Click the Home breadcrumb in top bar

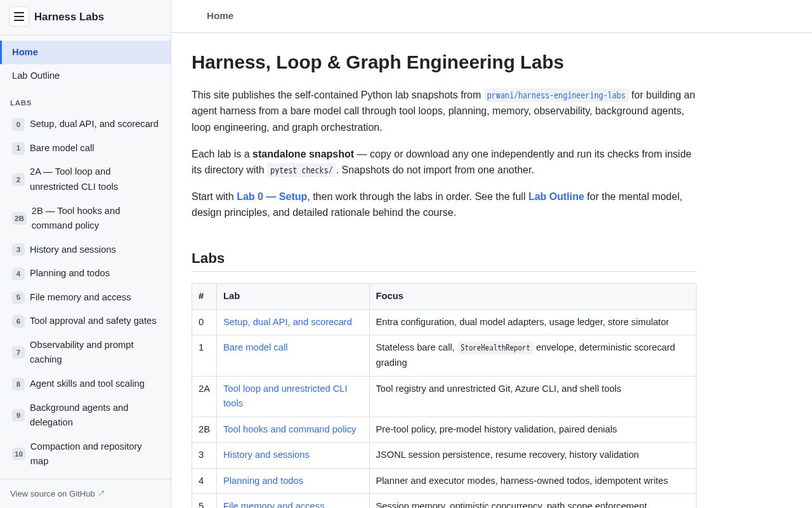(x=220, y=16)
